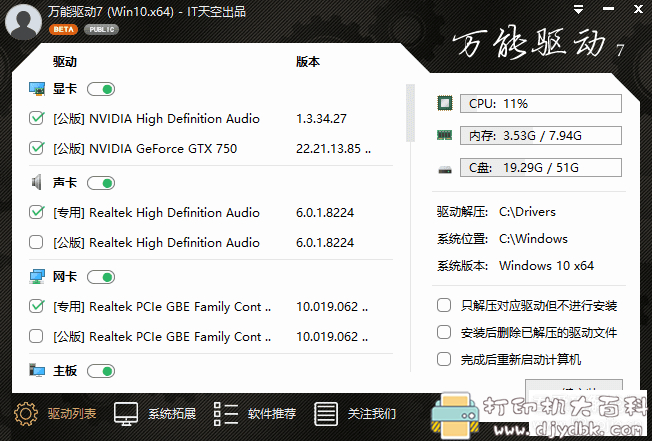652x441 pixels.
Task: Click the memory RAM stick icon
Action: point(445,135)
